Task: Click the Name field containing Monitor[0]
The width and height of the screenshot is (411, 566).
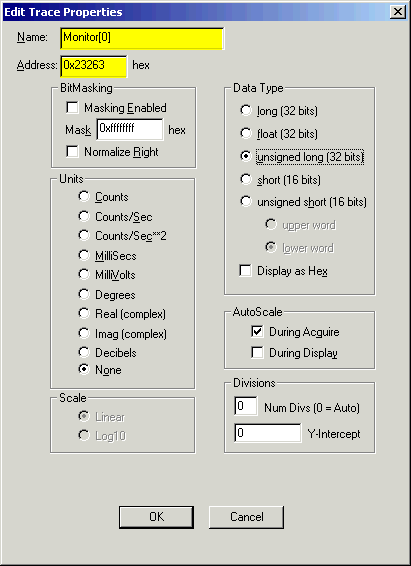Action: coord(142,38)
